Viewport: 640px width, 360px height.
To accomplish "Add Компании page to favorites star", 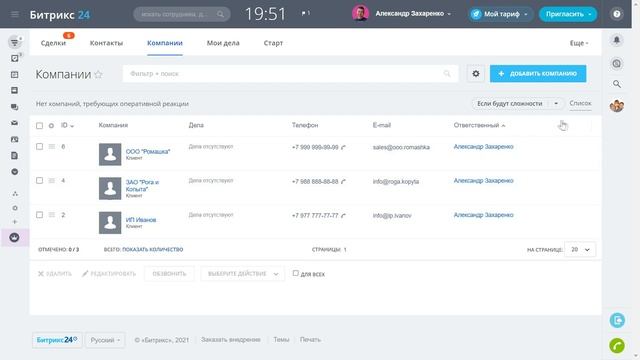I will [98, 74].
